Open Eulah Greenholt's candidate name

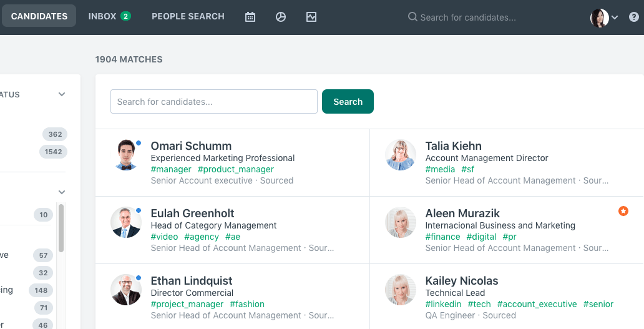pos(192,213)
